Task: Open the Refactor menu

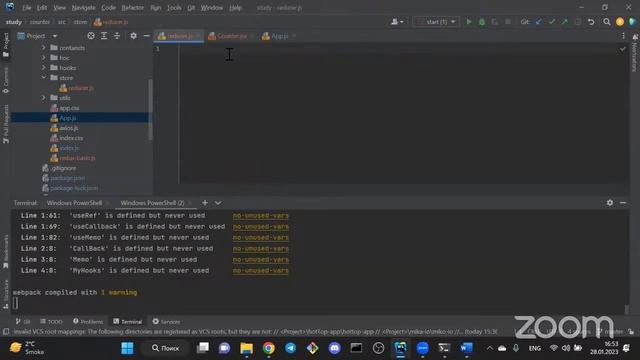Action: click(133, 8)
